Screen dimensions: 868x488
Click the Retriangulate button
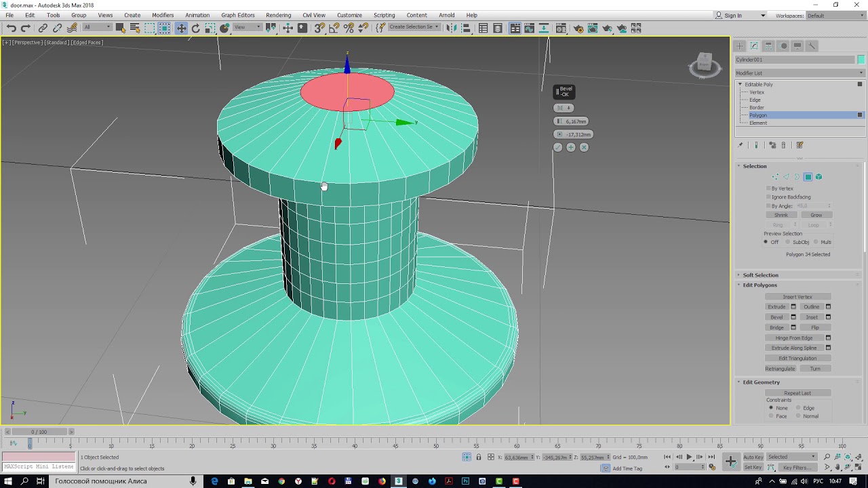tap(780, 369)
